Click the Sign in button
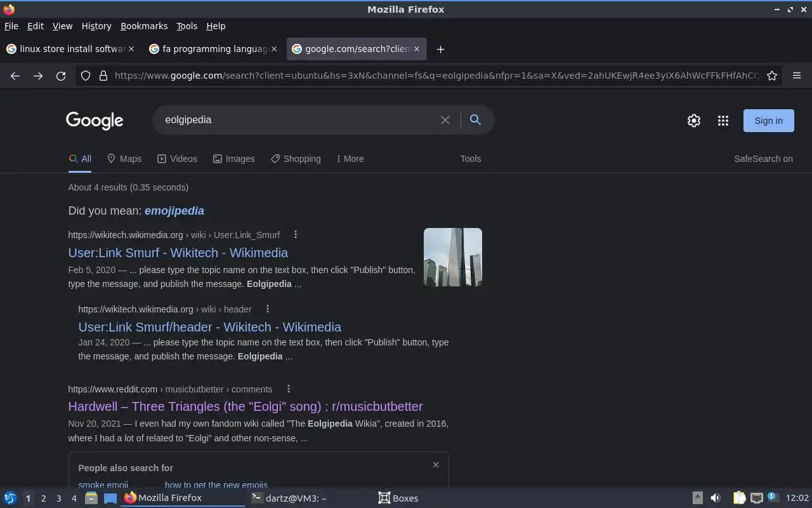This screenshot has height=508, width=812. coord(768,121)
